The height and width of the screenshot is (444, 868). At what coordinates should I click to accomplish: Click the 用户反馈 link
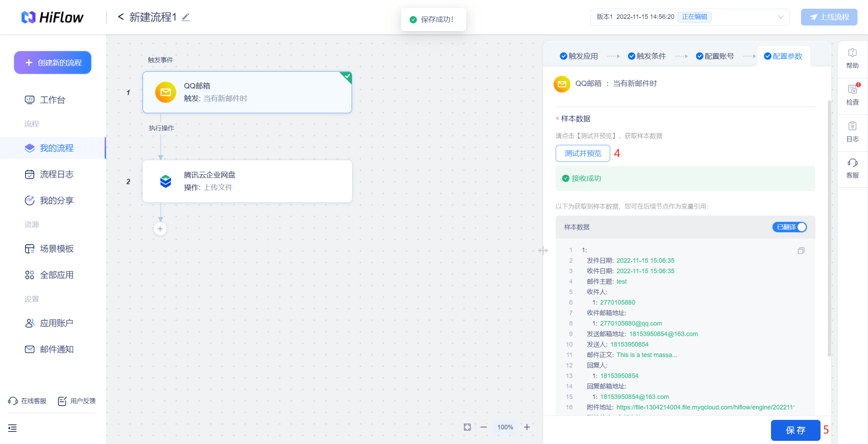[77, 401]
